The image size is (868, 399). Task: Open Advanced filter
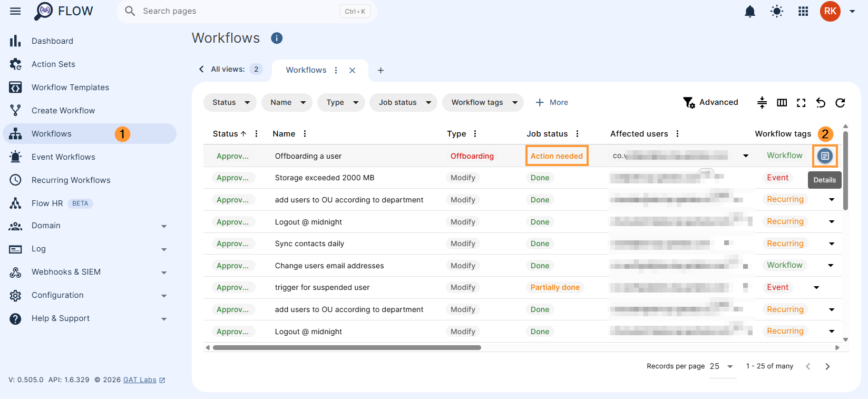pyautogui.click(x=710, y=102)
